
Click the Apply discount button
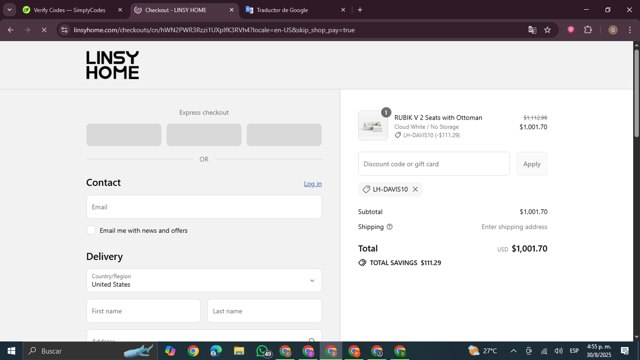click(x=531, y=164)
